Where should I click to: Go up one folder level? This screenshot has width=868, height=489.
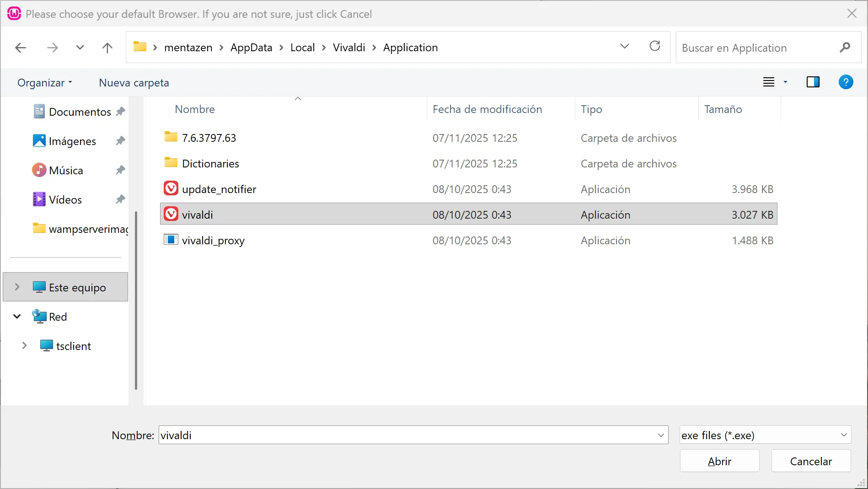pyautogui.click(x=107, y=48)
